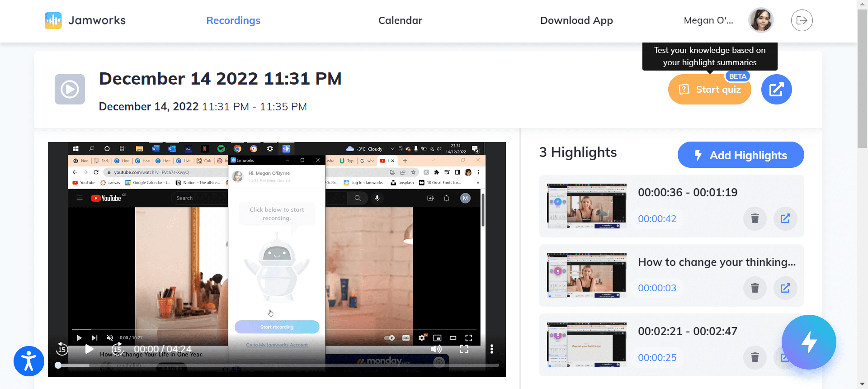The height and width of the screenshot is (389, 868).
Task: Click the profile avatar picture
Action: point(761,20)
